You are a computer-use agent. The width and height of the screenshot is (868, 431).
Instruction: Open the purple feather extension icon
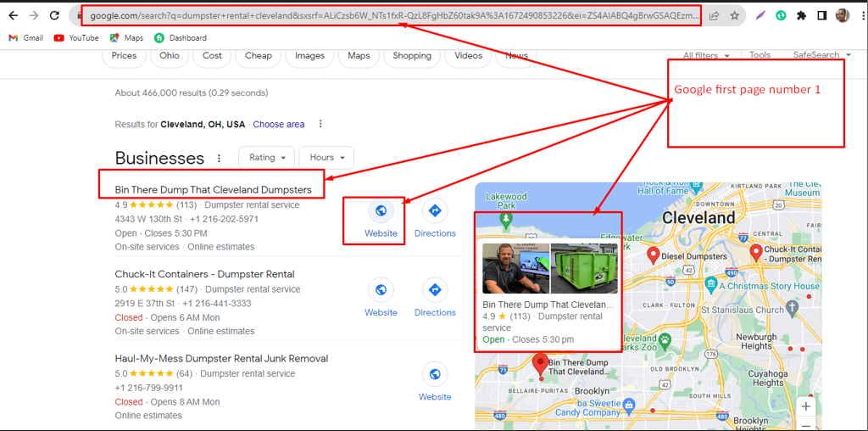click(760, 15)
